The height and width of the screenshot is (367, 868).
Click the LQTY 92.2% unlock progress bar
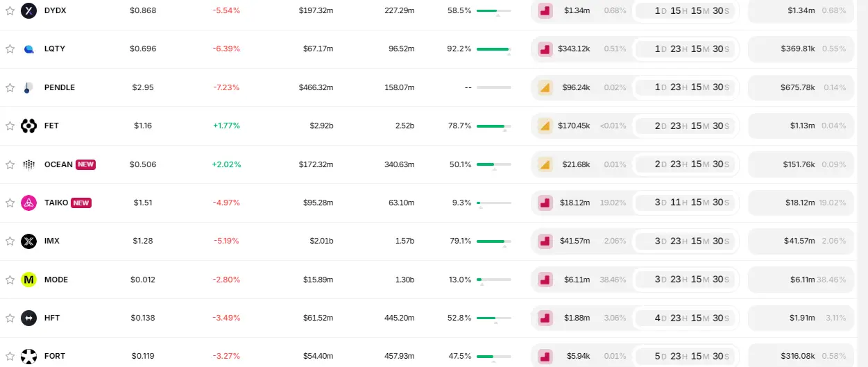pyautogui.click(x=493, y=49)
